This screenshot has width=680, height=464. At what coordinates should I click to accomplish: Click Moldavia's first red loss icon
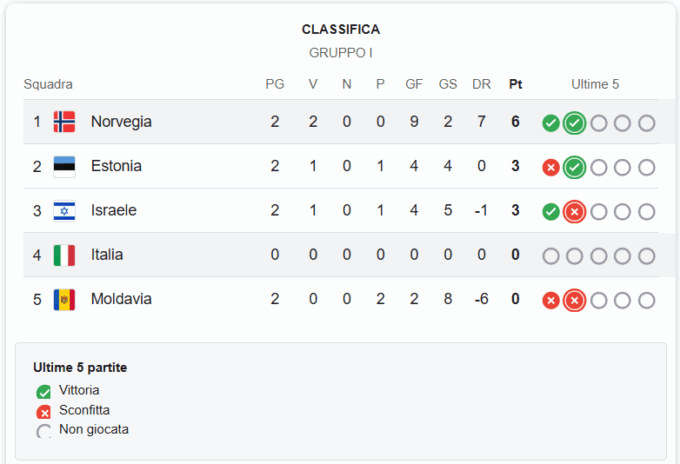pos(551,300)
